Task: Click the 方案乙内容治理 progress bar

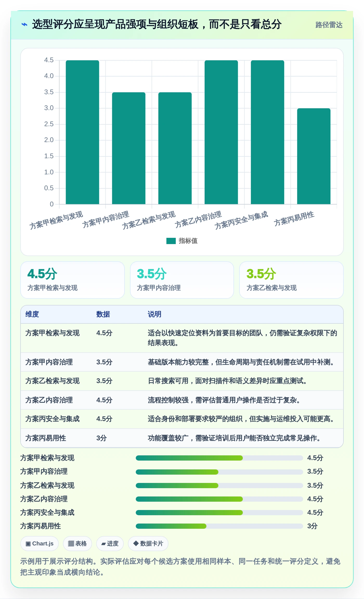Action: point(219,499)
